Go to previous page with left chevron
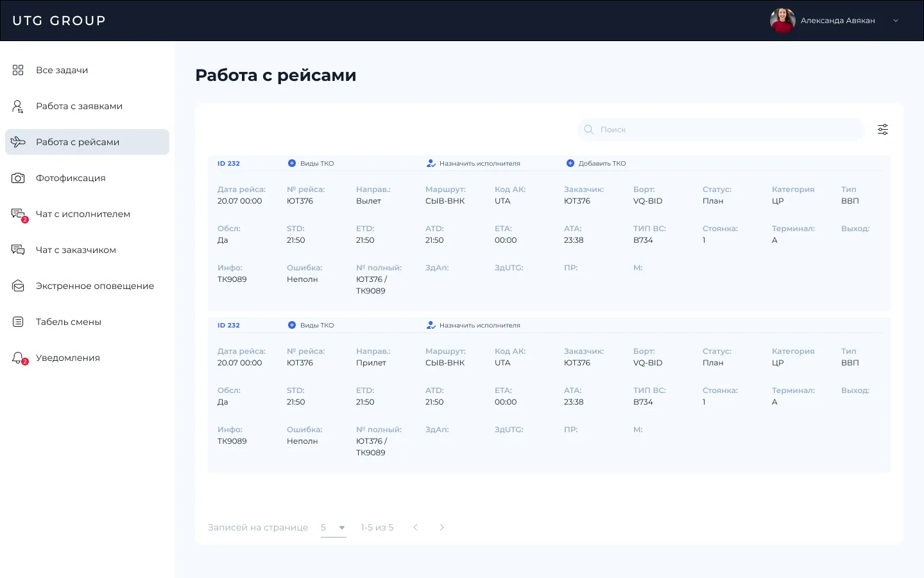The height and width of the screenshot is (578, 924). click(415, 527)
